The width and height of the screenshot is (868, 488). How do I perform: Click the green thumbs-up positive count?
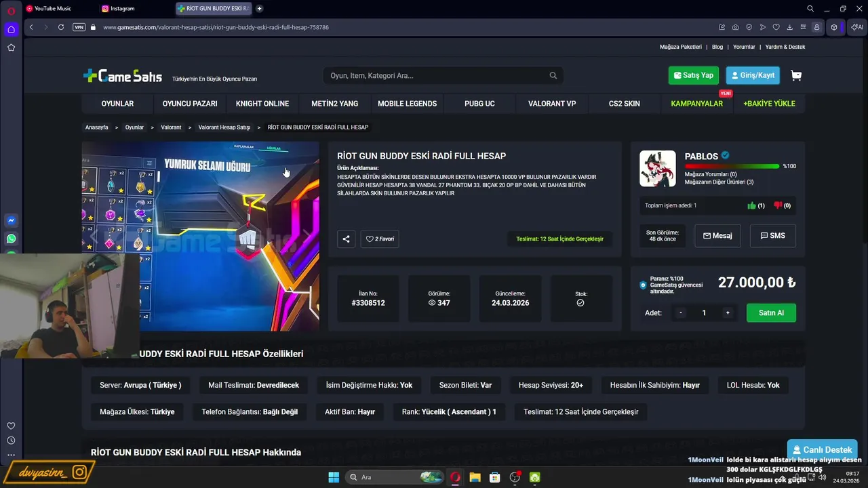[x=756, y=205]
